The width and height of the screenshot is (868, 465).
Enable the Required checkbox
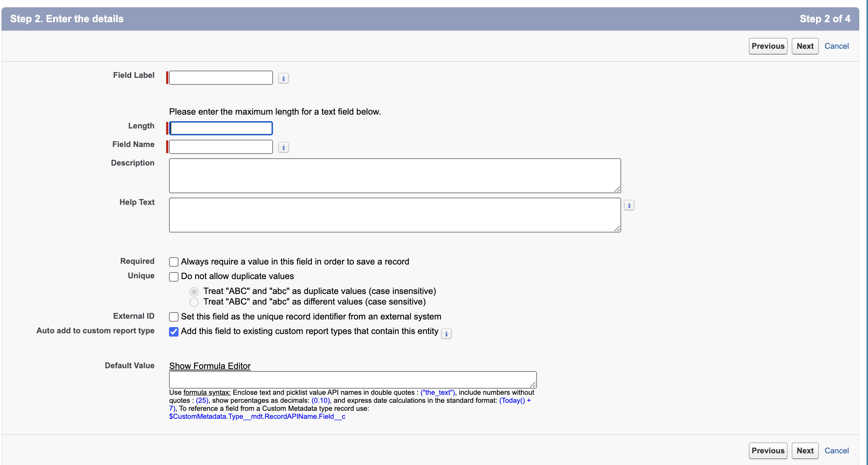[x=174, y=262]
